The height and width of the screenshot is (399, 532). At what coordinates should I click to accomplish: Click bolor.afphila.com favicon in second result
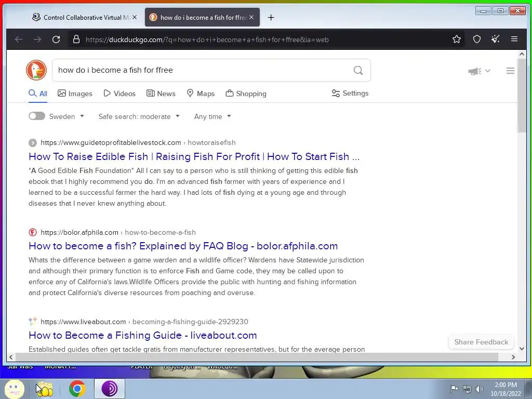click(x=33, y=232)
